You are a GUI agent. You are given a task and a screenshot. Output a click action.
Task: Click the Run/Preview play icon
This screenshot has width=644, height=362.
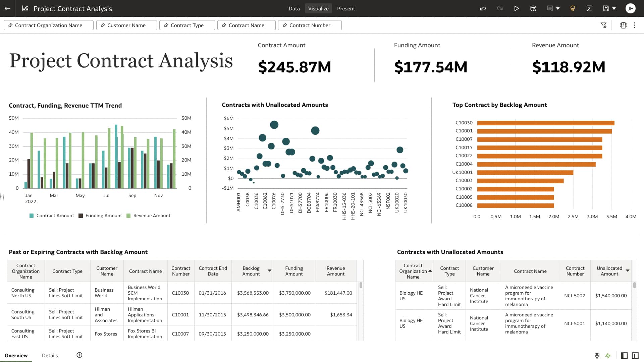(517, 8)
